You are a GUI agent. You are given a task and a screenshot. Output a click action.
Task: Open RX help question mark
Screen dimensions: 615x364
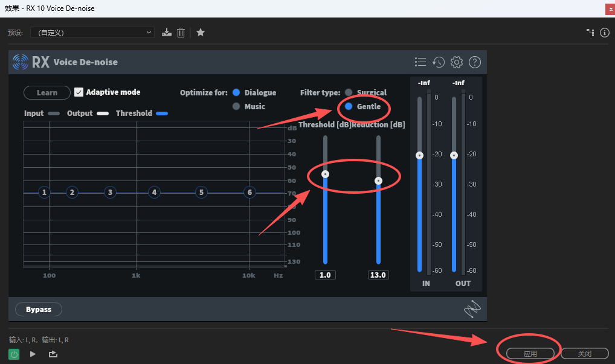475,62
